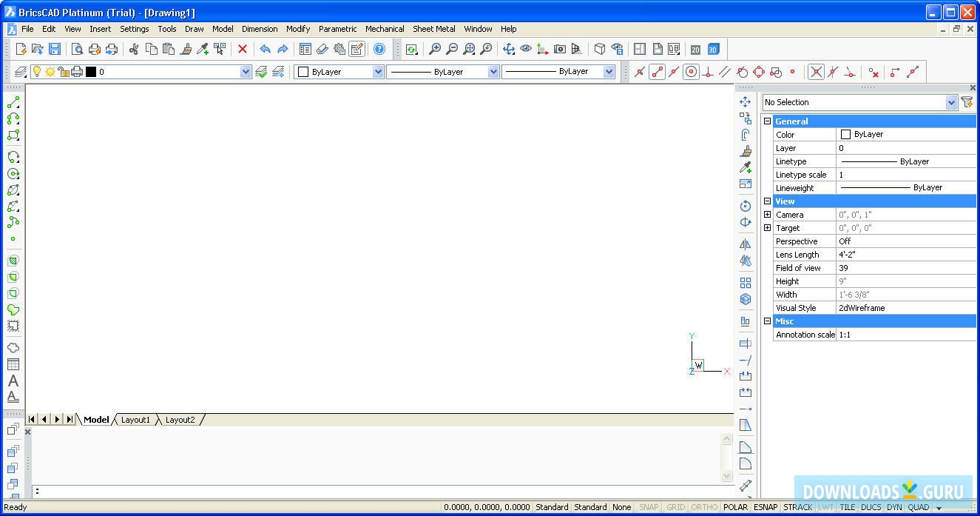980x516 pixels.
Task: Click the first-layout navigation arrow near Model tab
Action: coord(32,419)
